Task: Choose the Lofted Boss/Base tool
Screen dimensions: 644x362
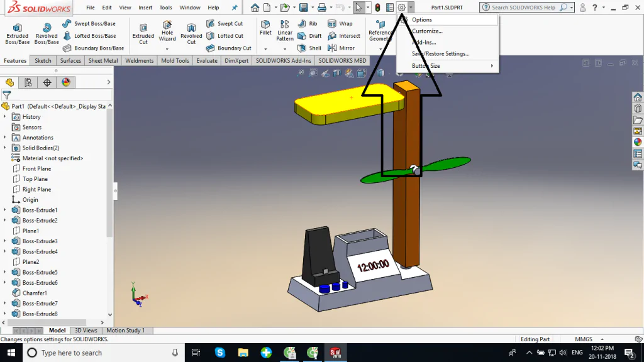Action: point(89,36)
